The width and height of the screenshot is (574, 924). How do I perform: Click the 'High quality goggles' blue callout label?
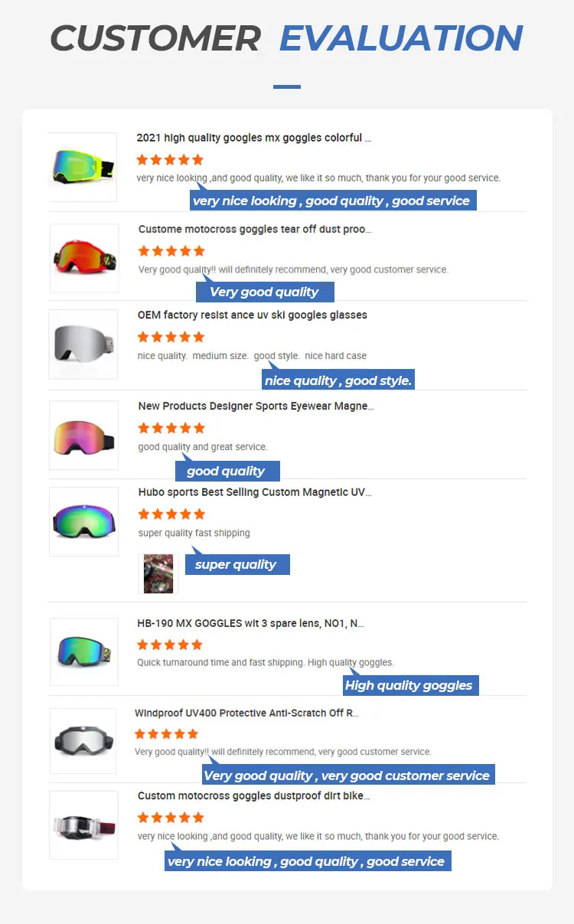[x=409, y=685]
